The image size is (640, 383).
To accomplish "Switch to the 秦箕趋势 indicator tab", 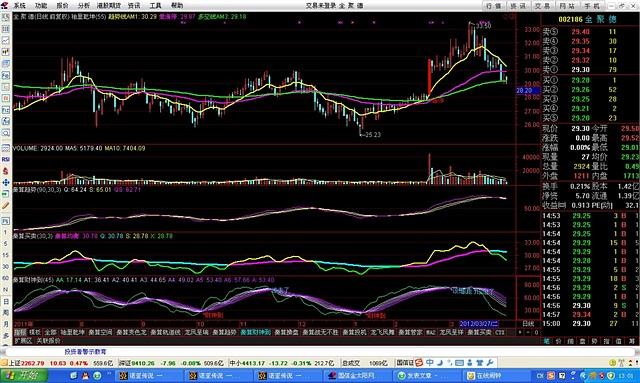I will (224, 332).
